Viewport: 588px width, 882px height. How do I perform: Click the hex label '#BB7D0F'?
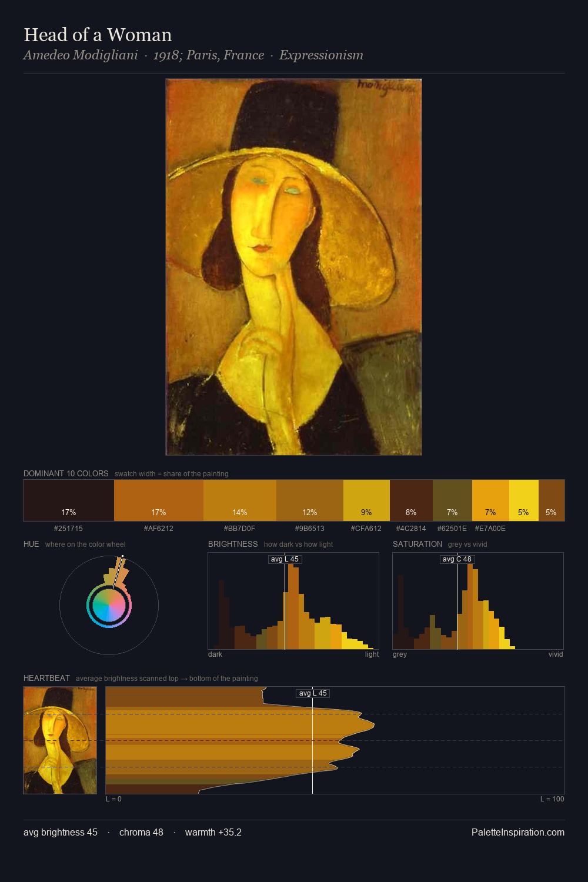(x=239, y=528)
